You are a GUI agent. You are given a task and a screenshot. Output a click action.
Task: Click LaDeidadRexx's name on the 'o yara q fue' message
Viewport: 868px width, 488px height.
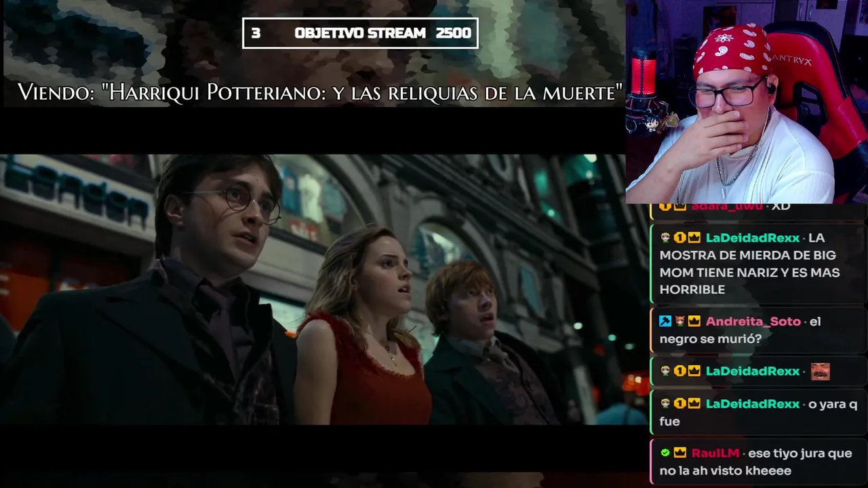753,404
